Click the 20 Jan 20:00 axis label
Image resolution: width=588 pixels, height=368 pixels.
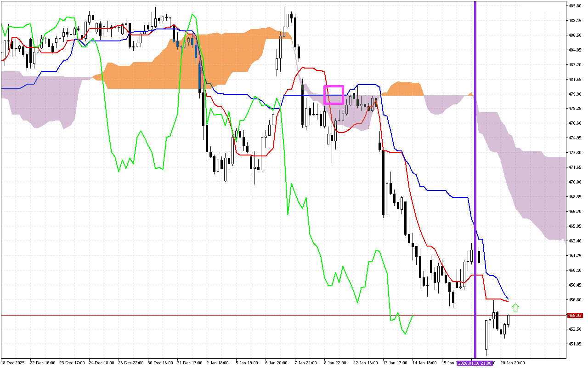(514, 363)
